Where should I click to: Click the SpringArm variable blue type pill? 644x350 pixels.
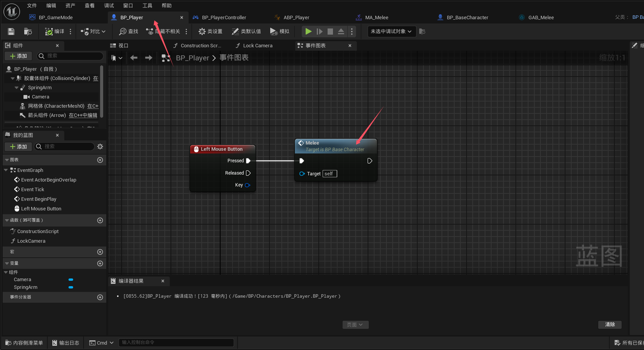[x=71, y=287]
